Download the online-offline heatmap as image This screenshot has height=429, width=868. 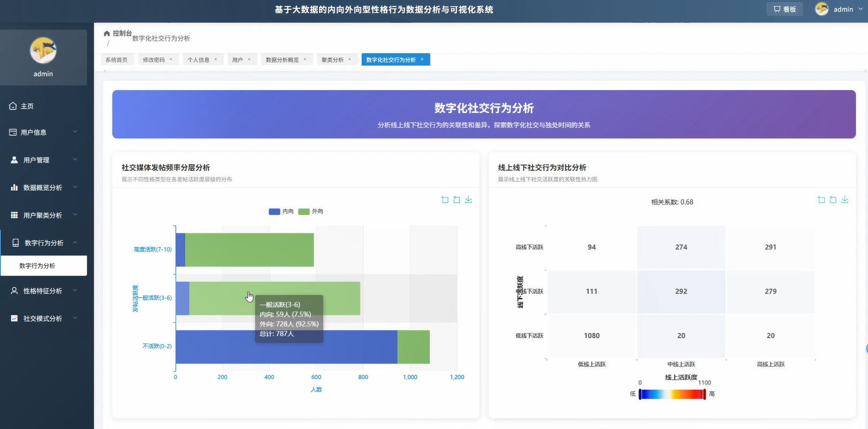point(845,200)
